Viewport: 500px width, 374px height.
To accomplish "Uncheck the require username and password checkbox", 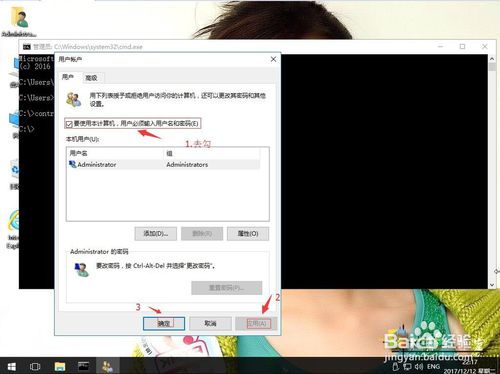I will click(69, 124).
